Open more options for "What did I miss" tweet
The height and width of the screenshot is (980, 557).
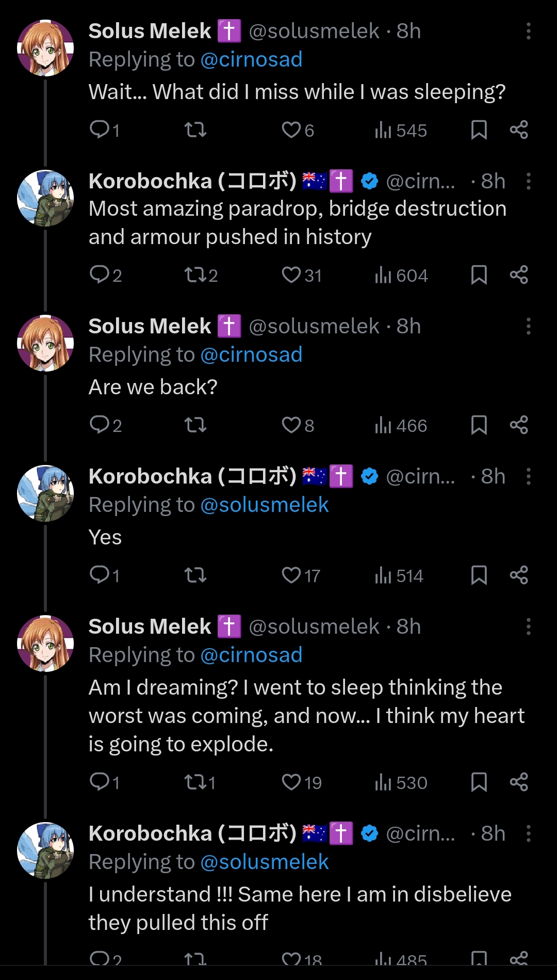coord(529,31)
